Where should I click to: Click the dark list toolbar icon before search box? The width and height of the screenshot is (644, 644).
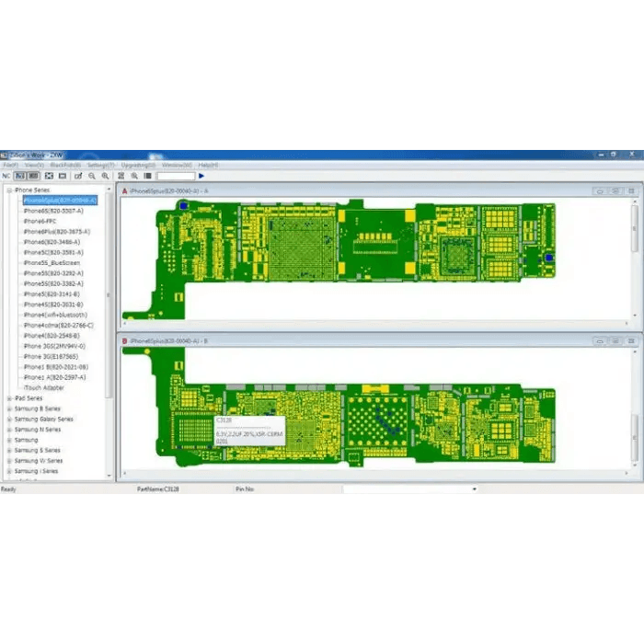[147, 176]
